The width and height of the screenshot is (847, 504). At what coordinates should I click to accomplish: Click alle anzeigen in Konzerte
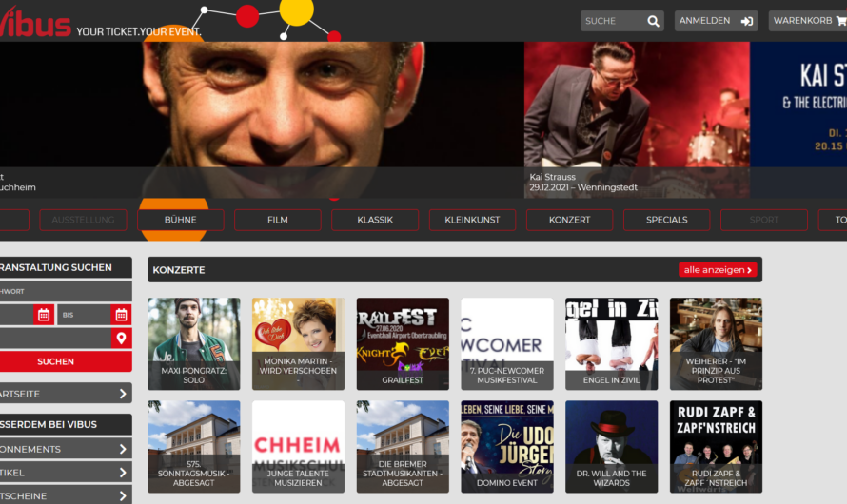pyautogui.click(x=718, y=270)
